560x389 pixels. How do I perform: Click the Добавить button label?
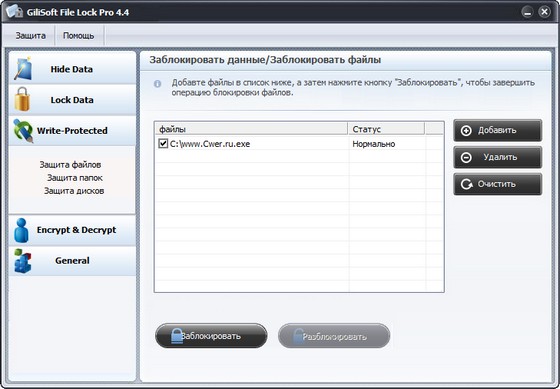tap(497, 130)
